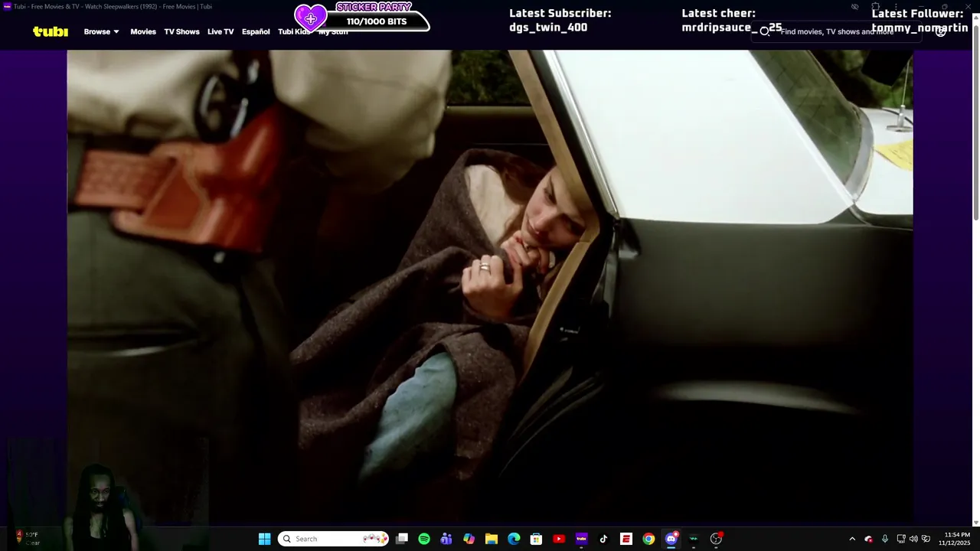Launch Microsoft Edge from the taskbar
Image resolution: width=980 pixels, height=551 pixels.
coord(514,539)
